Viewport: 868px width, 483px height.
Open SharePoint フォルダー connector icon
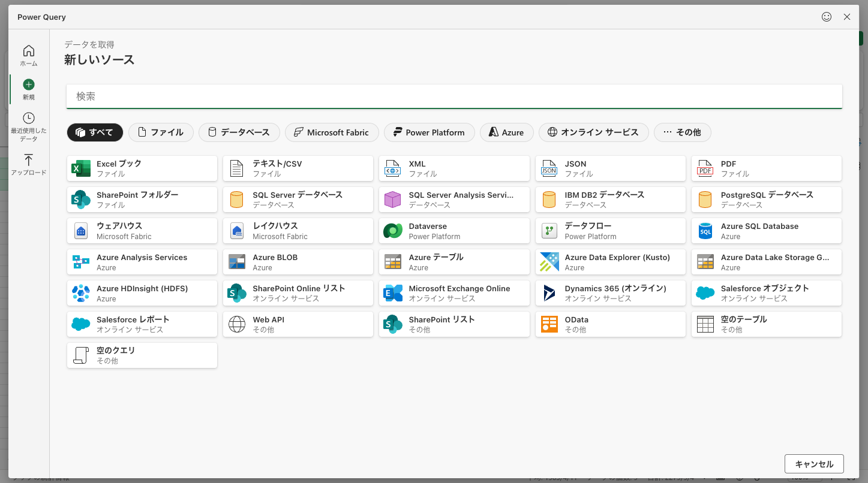[81, 200]
